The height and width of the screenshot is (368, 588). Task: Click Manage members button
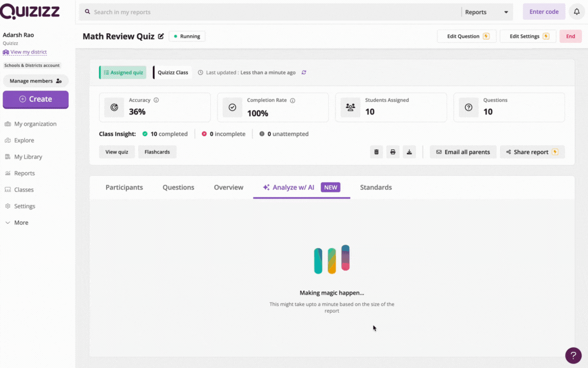[x=36, y=81]
